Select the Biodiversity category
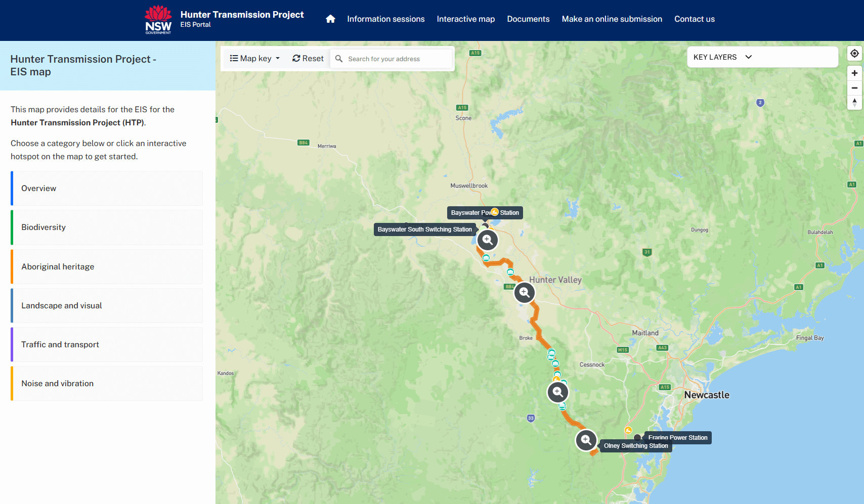 click(107, 227)
